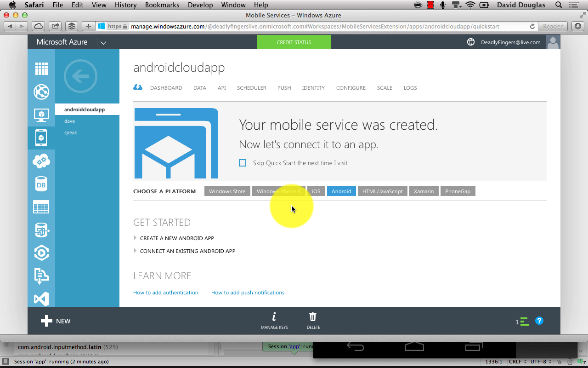Open the All Items grid icon in sidebar
Image resolution: width=588 pixels, height=368 pixels.
41,69
